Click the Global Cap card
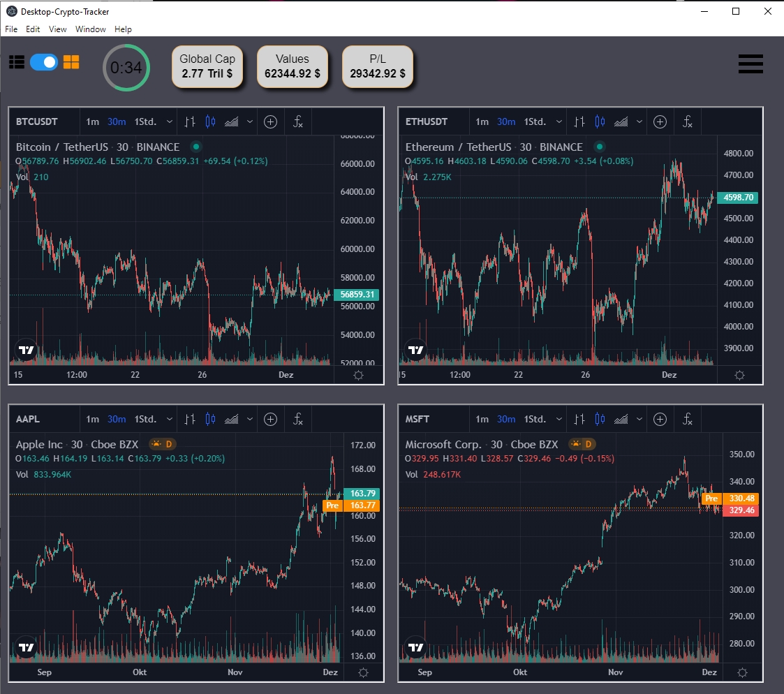Image resolution: width=784 pixels, height=694 pixels. [207, 66]
